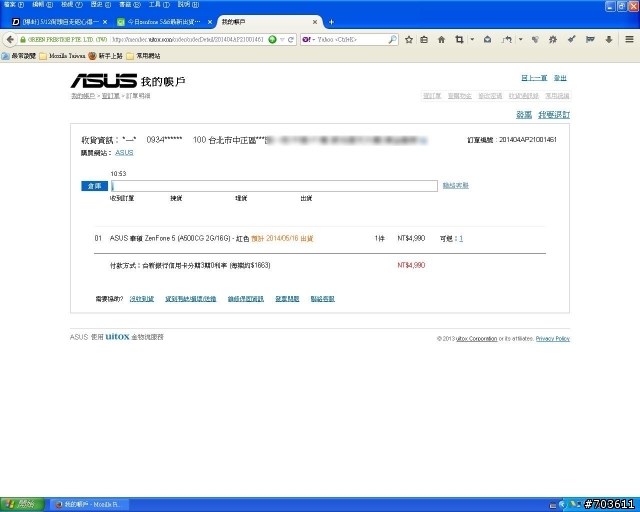Open a new tab with the plus button
Screen dimensions: 640x512
click(331, 22)
